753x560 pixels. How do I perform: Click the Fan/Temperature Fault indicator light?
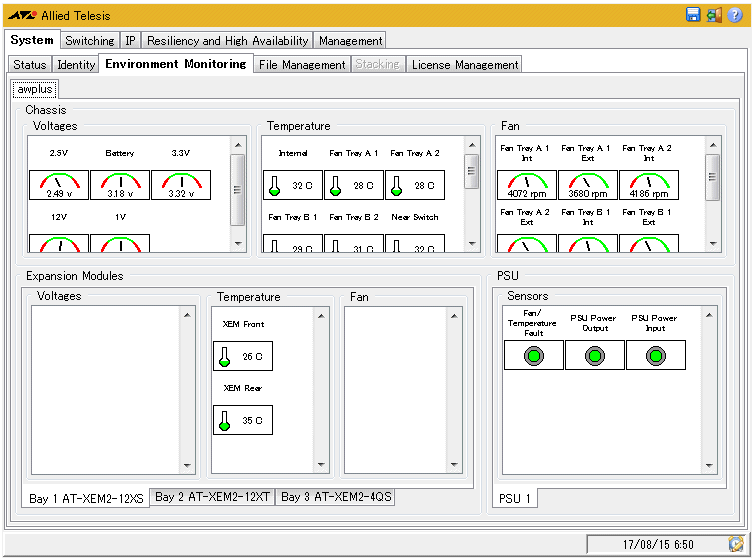pyautogui.click(x=533, y=355)
